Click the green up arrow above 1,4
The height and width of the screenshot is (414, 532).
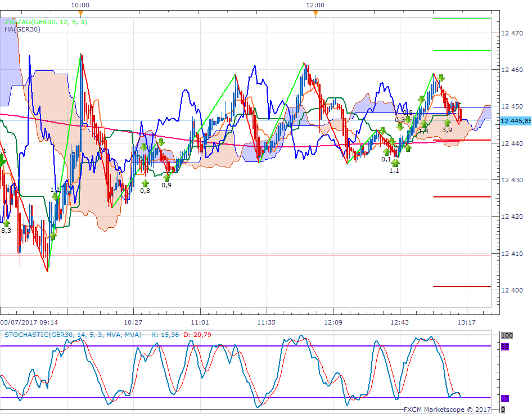(x=423, y=124)
